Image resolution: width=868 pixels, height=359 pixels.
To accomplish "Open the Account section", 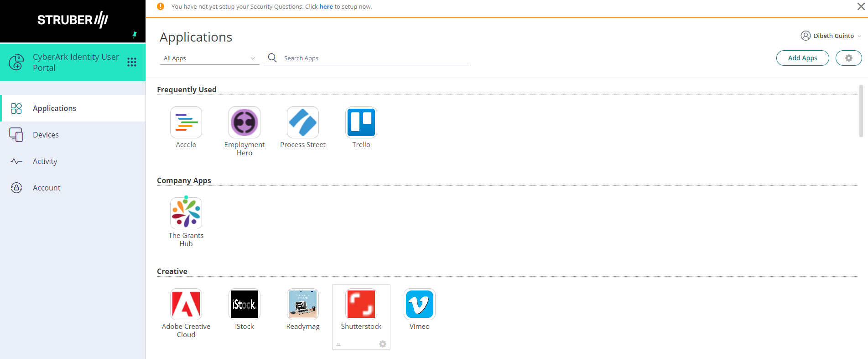I will coord(47,188).
